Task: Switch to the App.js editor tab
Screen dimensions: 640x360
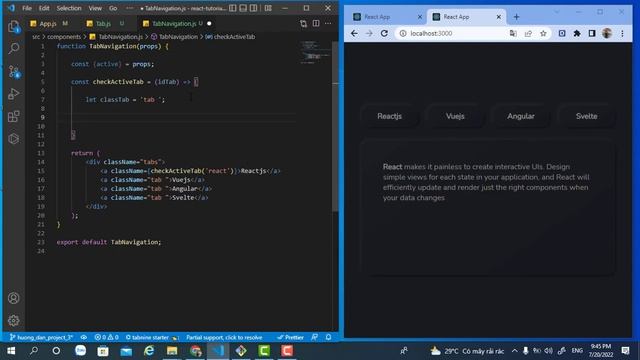Action: click(48, 24)
